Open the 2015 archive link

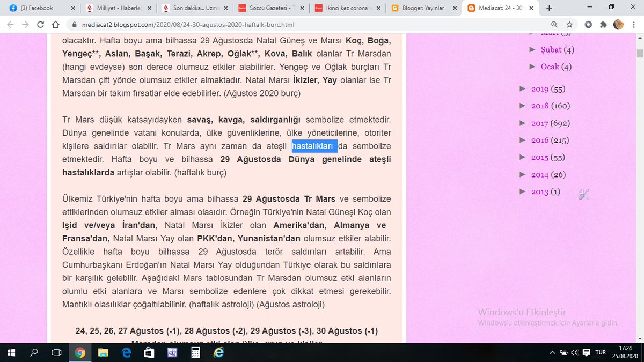(x=540, y=158)
